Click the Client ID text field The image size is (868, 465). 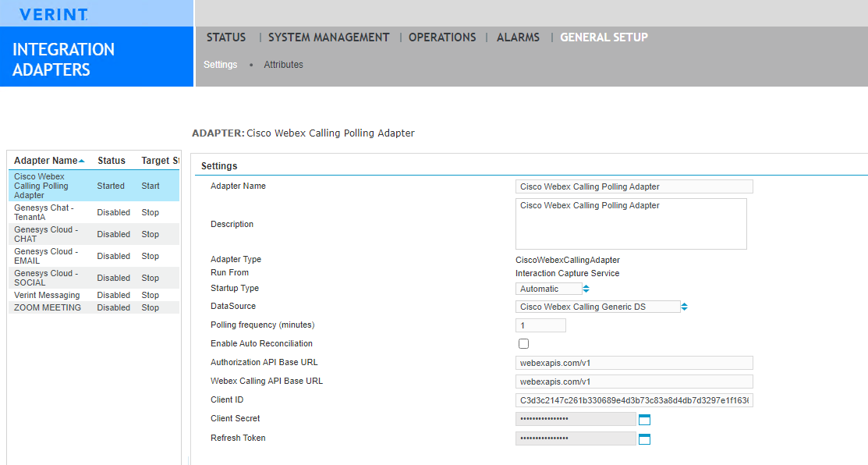coord(633,400)
